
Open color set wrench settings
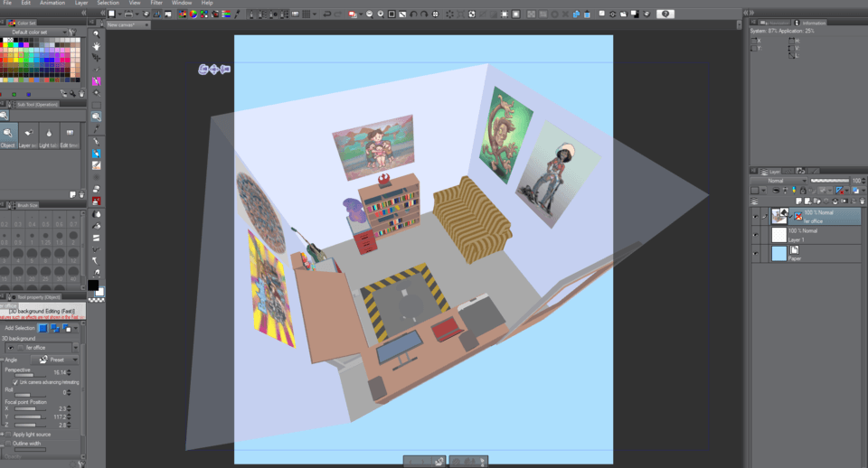[72, 33]
